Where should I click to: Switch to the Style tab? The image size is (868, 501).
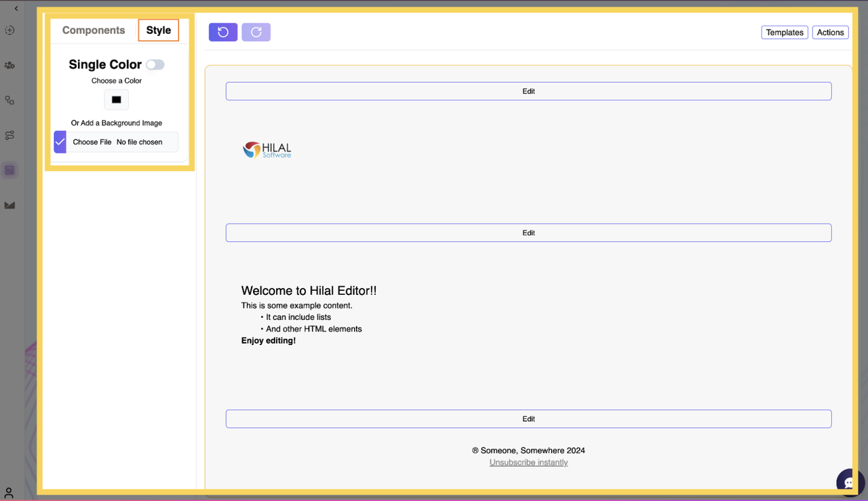pyautogui.click(x=159, y=30)
